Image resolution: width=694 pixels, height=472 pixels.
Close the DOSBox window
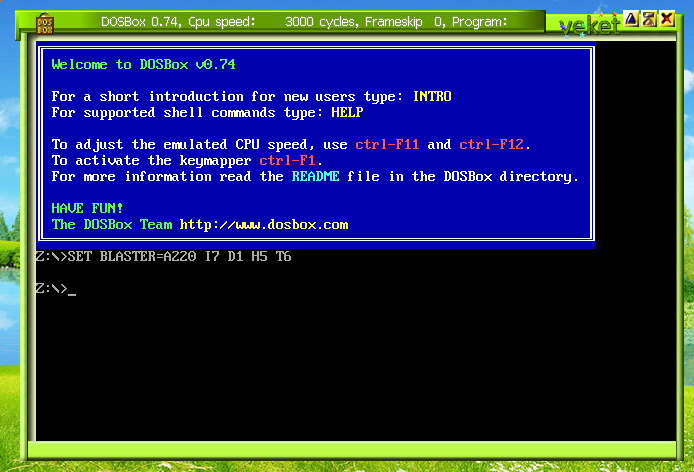tap(667, 19)
